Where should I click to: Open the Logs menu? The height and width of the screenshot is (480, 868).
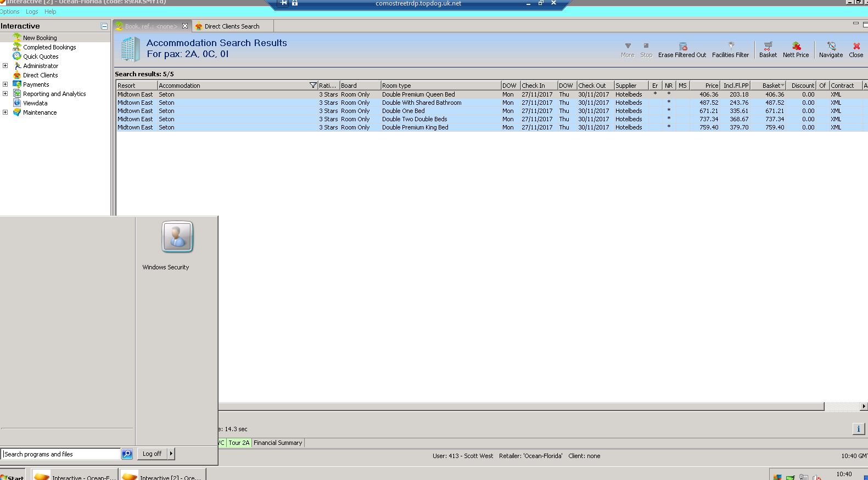pos(32,12)
